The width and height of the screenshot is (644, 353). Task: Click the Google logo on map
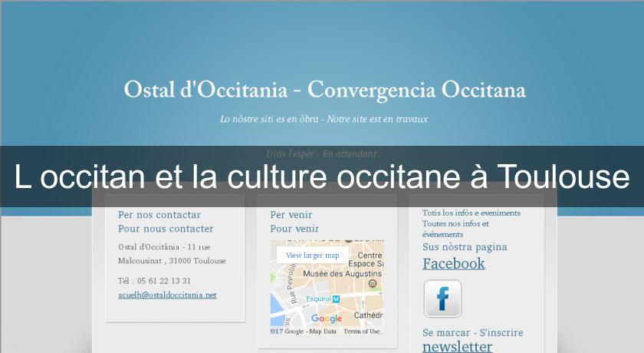pos(327,318)
